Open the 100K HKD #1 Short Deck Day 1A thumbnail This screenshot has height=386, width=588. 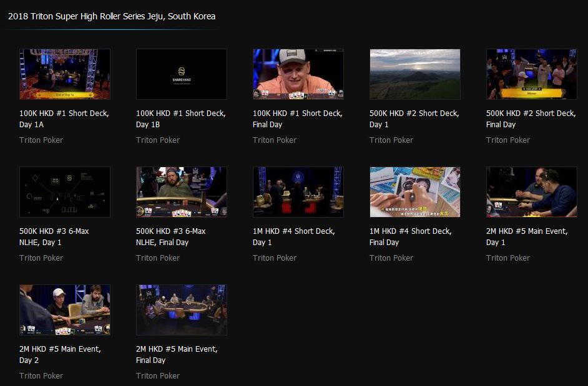[65, 74]
